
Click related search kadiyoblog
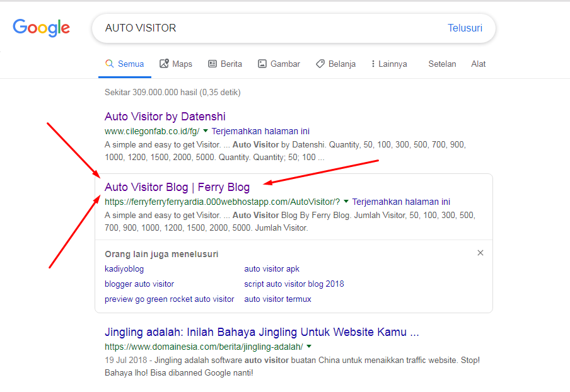pyautogui.click(x=124, y=269)
